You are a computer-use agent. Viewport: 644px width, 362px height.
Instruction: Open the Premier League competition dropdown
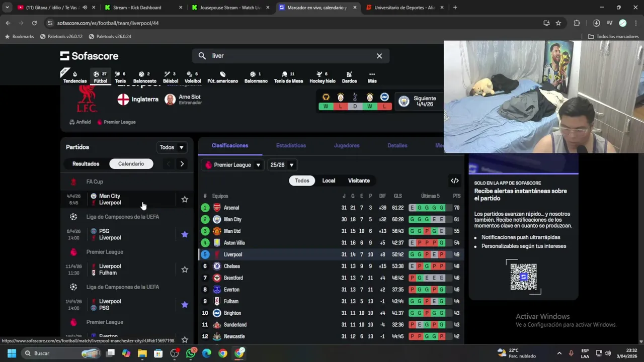(232, 165)
